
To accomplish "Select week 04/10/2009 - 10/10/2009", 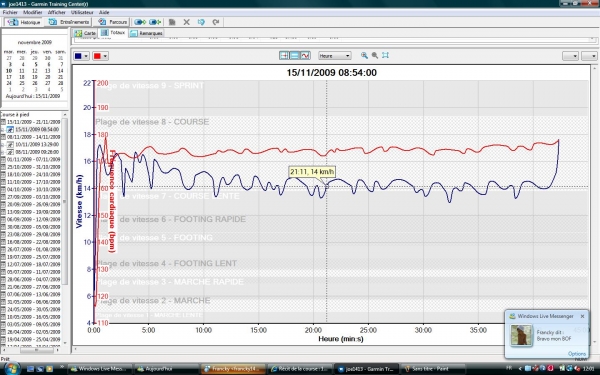I will (34, 189).
